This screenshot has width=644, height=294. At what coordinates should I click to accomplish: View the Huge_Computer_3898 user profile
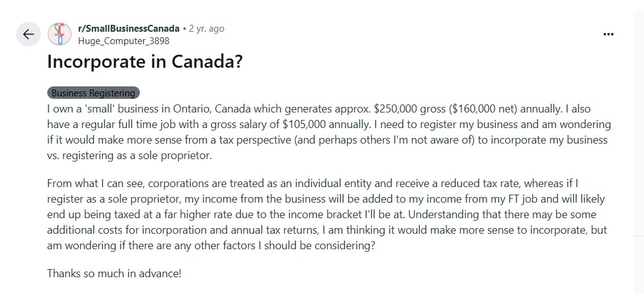click(x=123, y=41)
